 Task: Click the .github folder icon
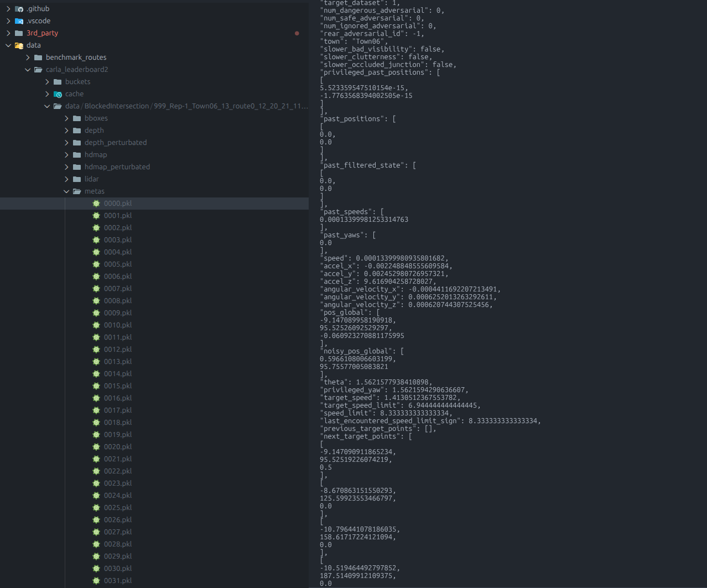pyautogui.click(x=19, y=9)
